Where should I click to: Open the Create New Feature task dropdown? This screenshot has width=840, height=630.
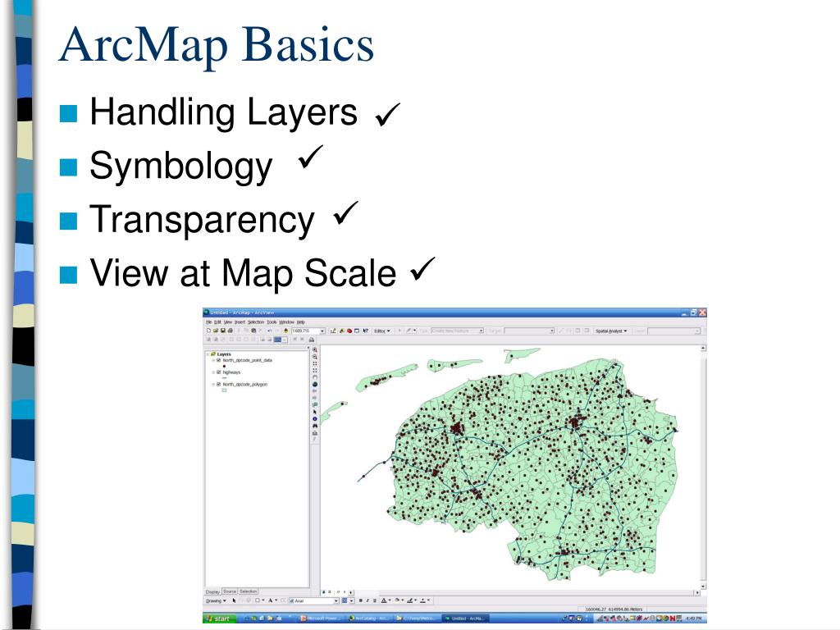click(x=481, y=331)
